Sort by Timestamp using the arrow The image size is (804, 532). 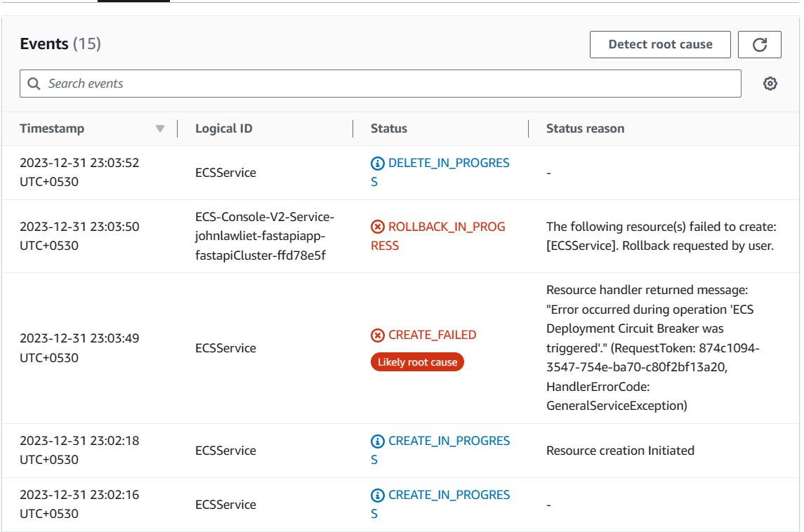pyautogui.click(x=159, y=128)
